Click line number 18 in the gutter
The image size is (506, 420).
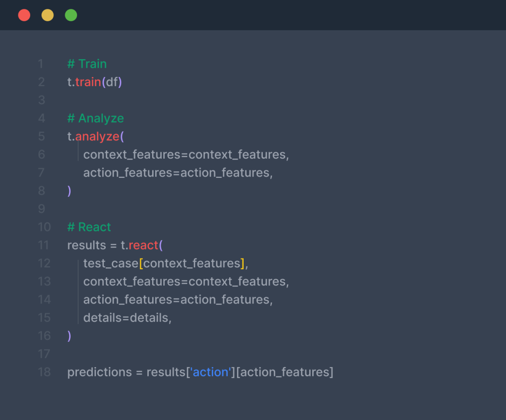tap(44, 372)
